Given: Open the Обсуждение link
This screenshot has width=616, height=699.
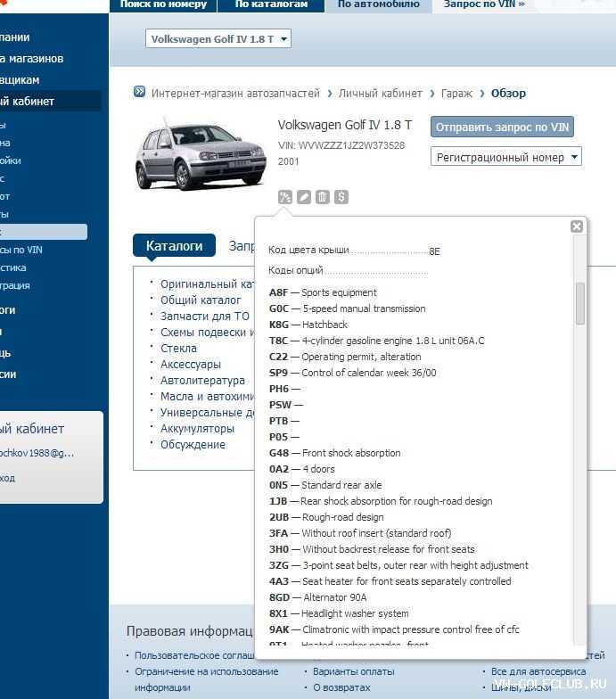Looking at the screenshot, I should [193, 444].
